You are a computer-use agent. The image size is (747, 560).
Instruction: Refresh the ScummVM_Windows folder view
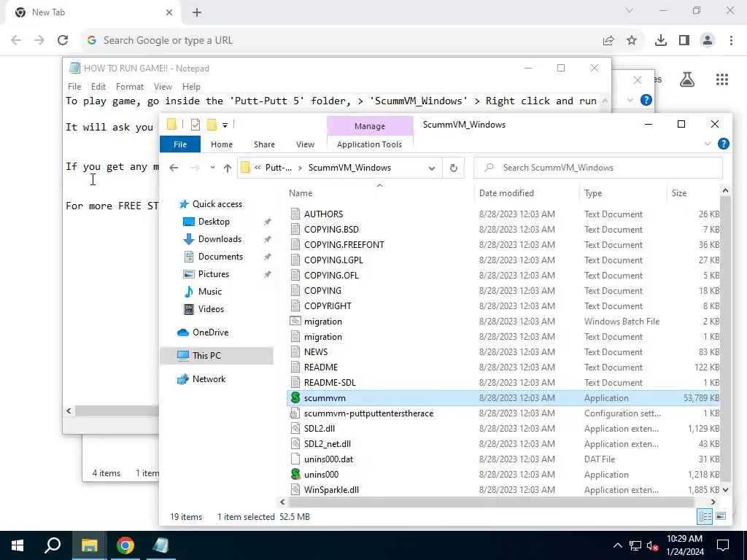454,168
